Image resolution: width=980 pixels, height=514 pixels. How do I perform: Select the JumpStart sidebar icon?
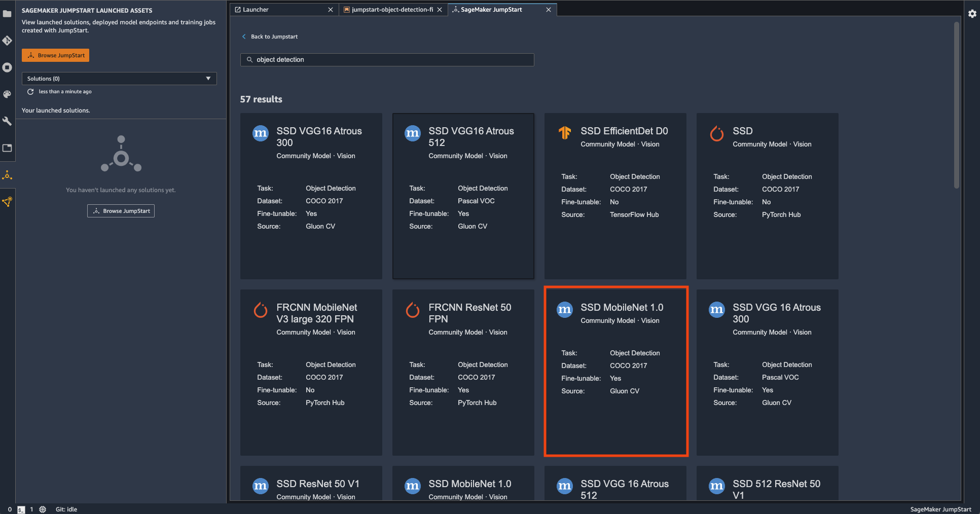point(7,175)
